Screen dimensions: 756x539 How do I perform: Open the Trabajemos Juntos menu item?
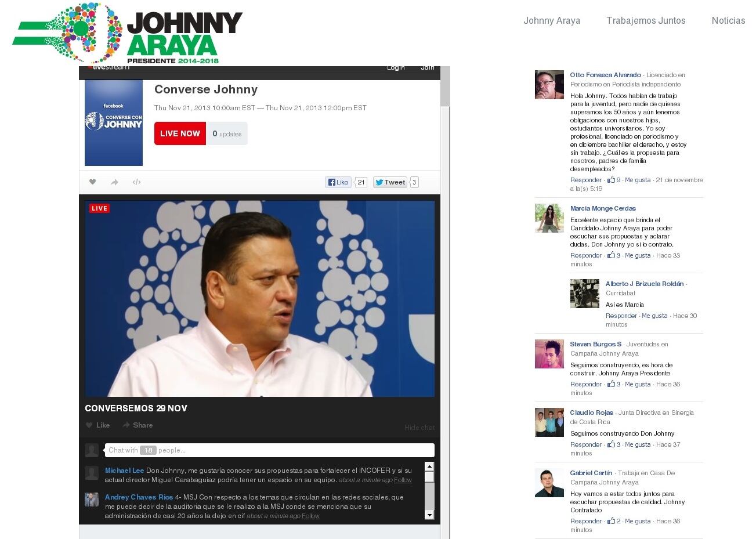[646, 20]
